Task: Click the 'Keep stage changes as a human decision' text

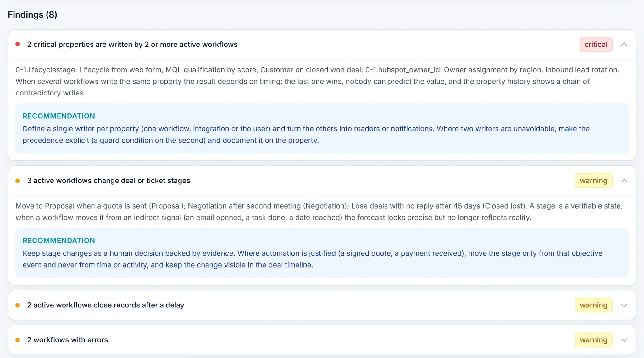Action: pos(312,259)
